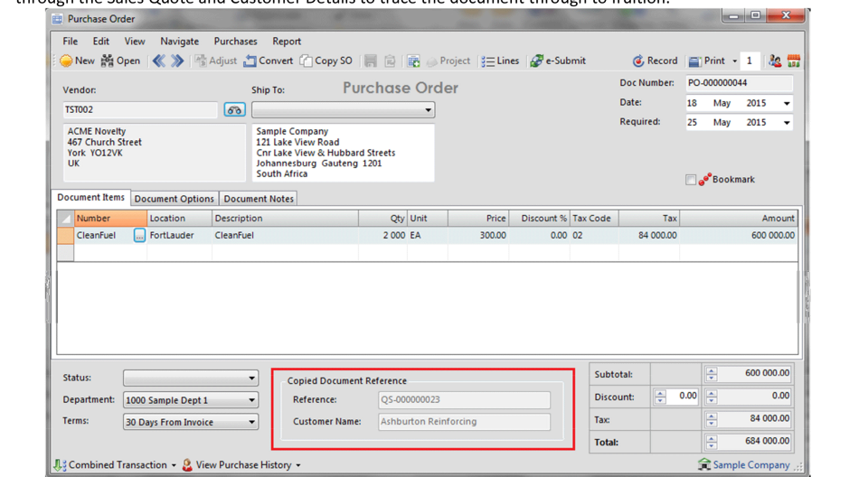868x477 pixels.
Task: Click the Description column header
Action: pyautogui.click(x=285, y=218)
